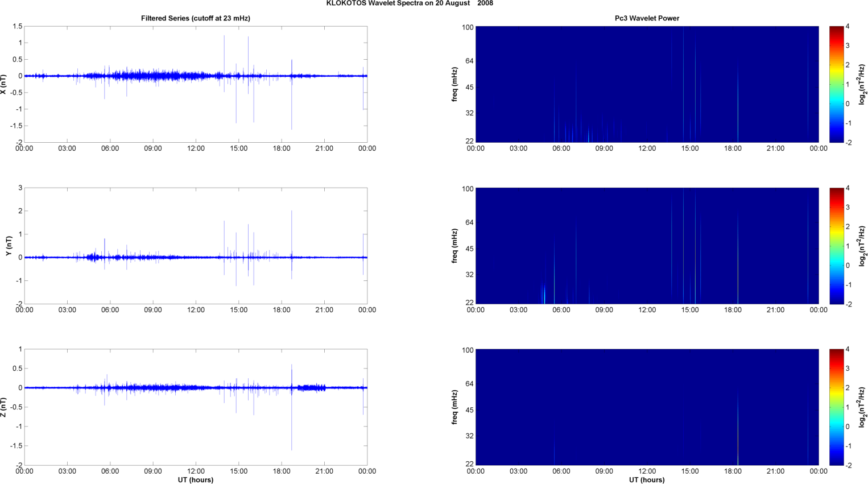The height and width of the screenshot is (484, 868).
Task: Click the top colorbar of X spectrogram
Action: click(836, 84)
